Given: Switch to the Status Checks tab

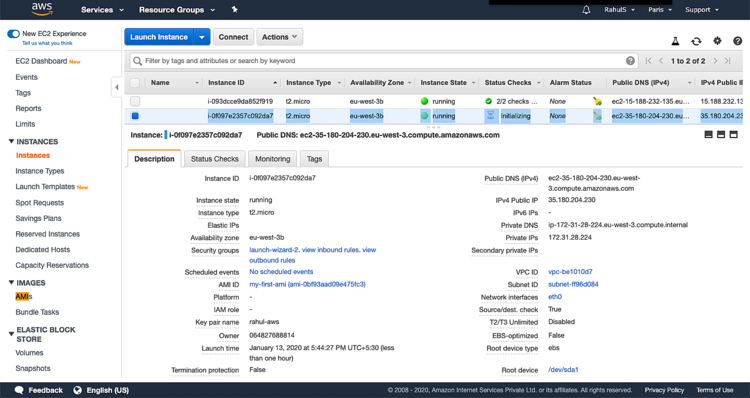Looking at the screenshot, I should click(214, 159).
